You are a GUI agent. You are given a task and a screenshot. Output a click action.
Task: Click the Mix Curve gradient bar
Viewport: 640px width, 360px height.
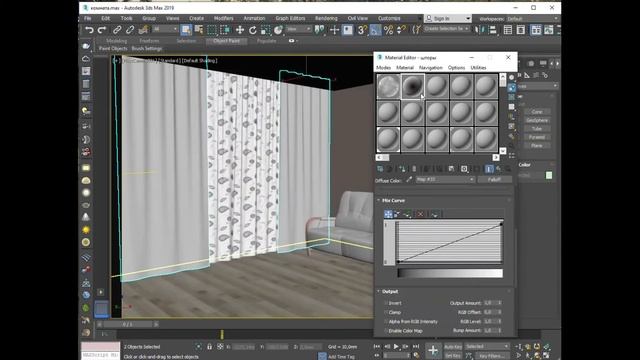point(450,273)
